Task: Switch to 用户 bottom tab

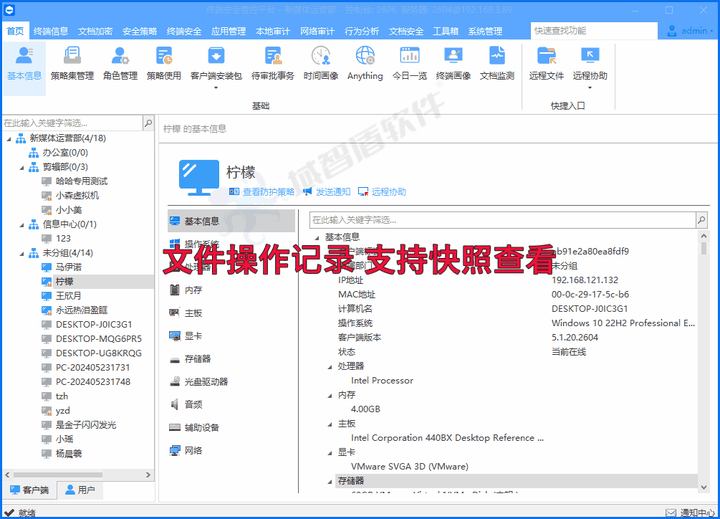Action: (80, 490)
